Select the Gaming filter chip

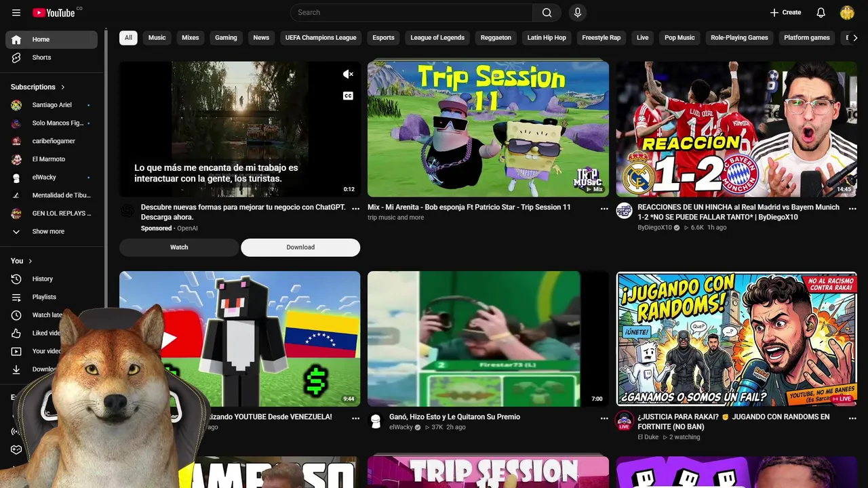pyautogui.click(x=226, y=38)
